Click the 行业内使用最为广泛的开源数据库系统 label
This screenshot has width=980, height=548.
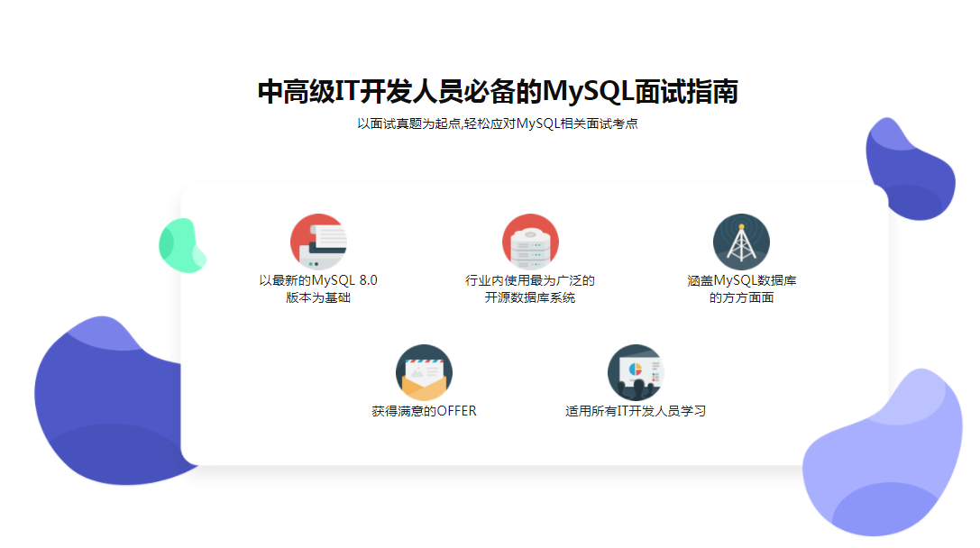[x=530, y=288]
